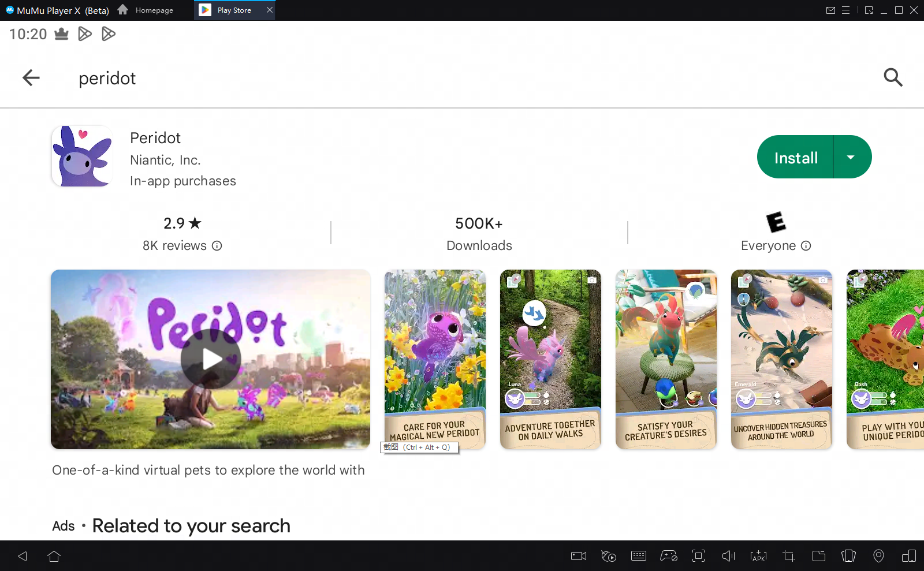
Task: Open the shared folder icon
Action: coord(819,556)
